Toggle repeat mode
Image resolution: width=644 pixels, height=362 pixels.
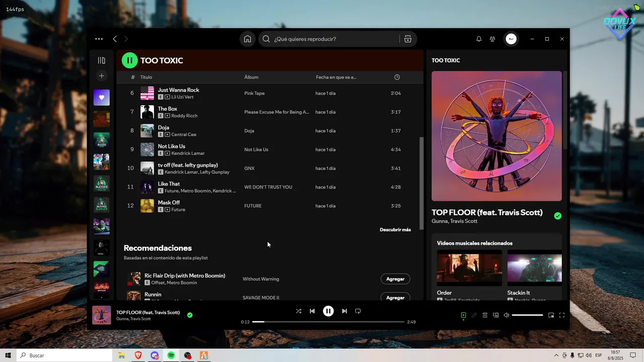(358, 311)
